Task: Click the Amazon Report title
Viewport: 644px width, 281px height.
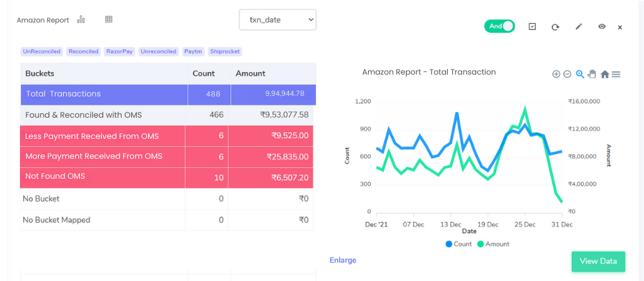Action: pyautogui.click(x=43, y=20)
